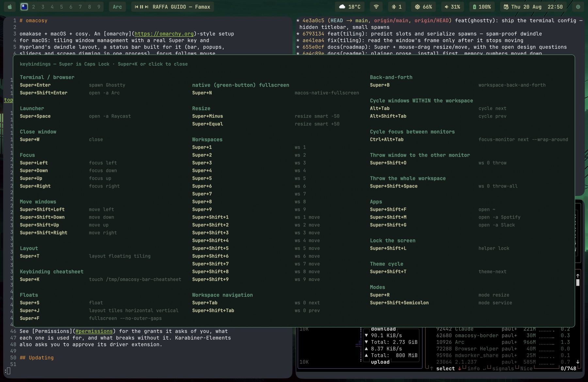Open the calendar date Thu 20 Aug
This screenshot has width=588, height=382.
pos(533,7)
